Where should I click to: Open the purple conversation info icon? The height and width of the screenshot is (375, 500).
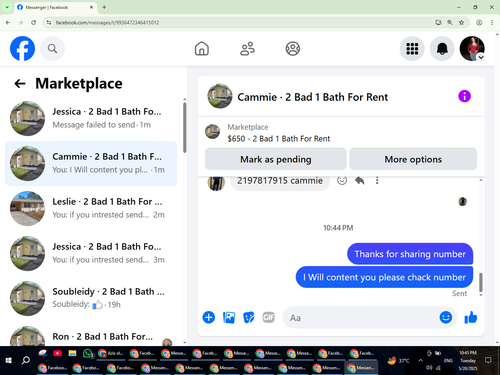(x=464, y=96)
